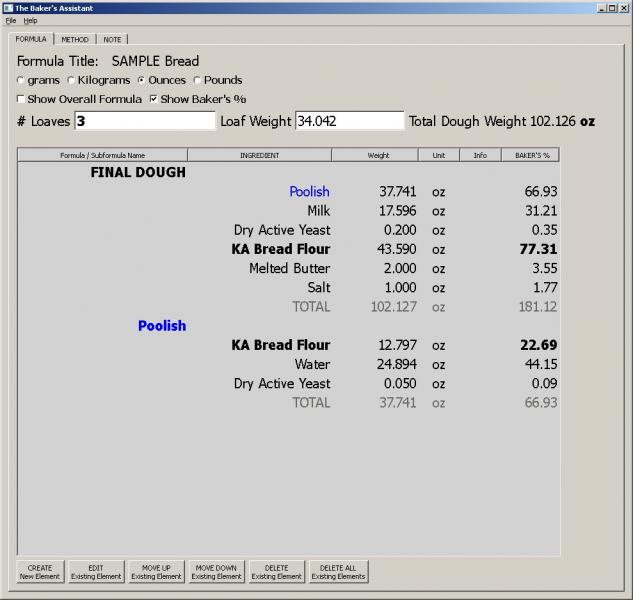Open the Help menu
The image size is (633, 600).
[30, 20]
